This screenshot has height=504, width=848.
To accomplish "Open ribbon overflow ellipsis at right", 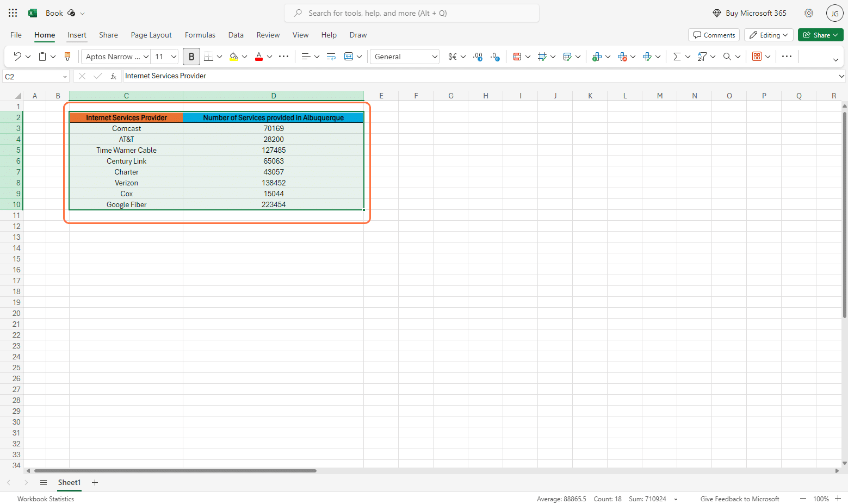I will [x=787, y=57].
